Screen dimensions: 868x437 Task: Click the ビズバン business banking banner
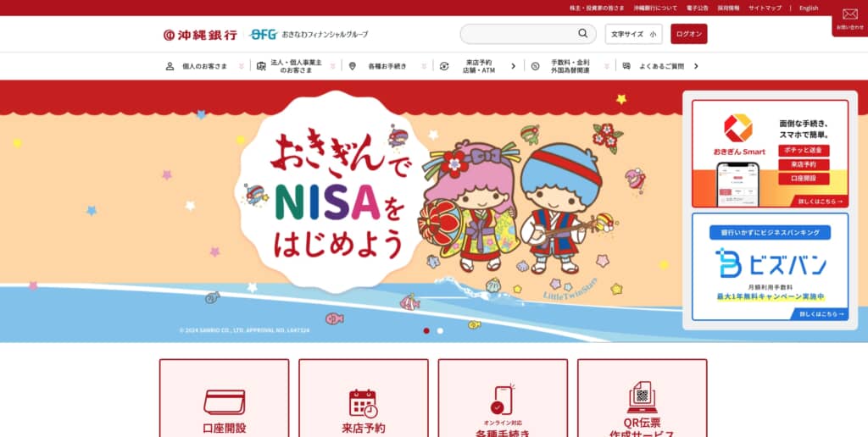(x=770, y=267)
